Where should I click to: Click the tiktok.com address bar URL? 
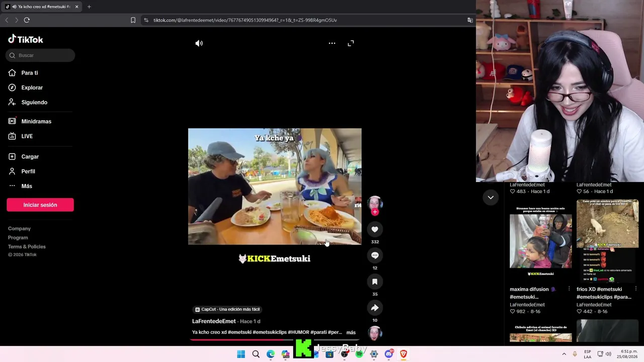click(245, 20)
